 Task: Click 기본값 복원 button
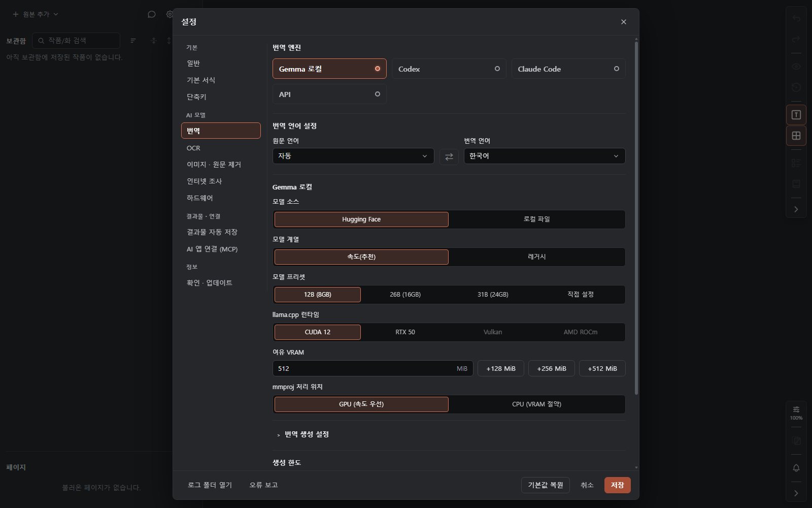[546, 485]
